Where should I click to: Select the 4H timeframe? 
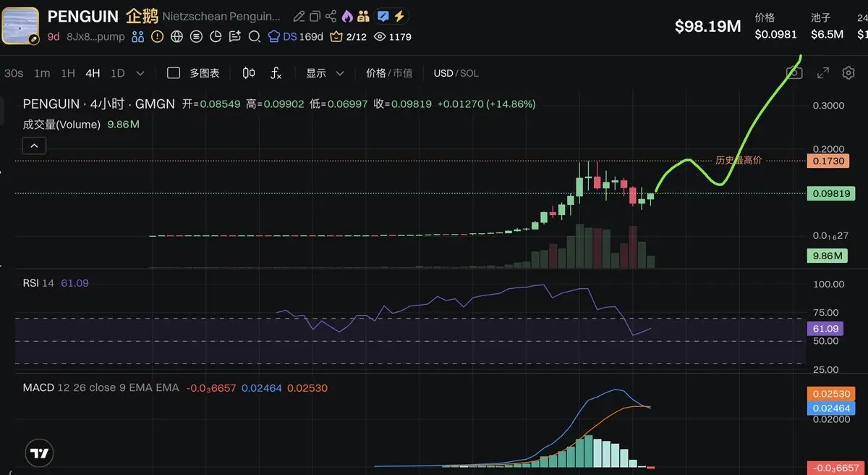(93, 73)
